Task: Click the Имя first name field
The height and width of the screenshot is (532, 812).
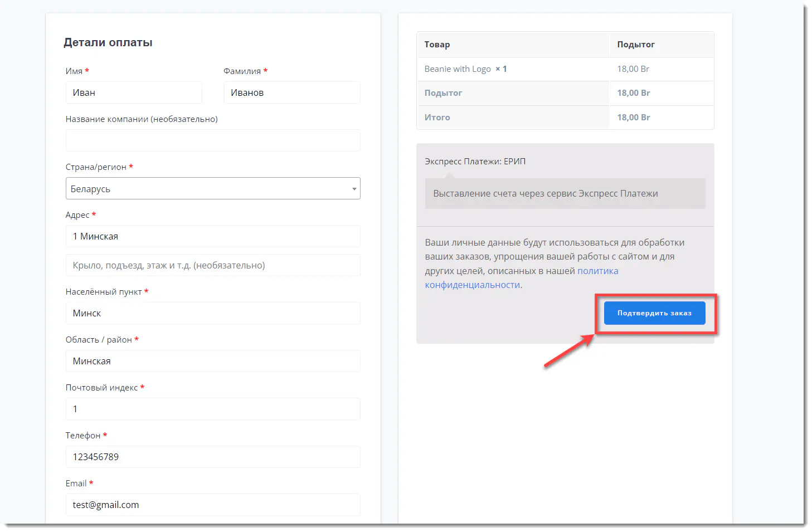Action: [134, 92]
